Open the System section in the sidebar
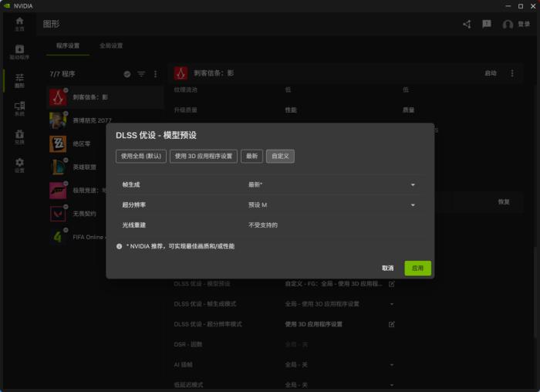Screen dimensions: 540x392 coord(19,109)
